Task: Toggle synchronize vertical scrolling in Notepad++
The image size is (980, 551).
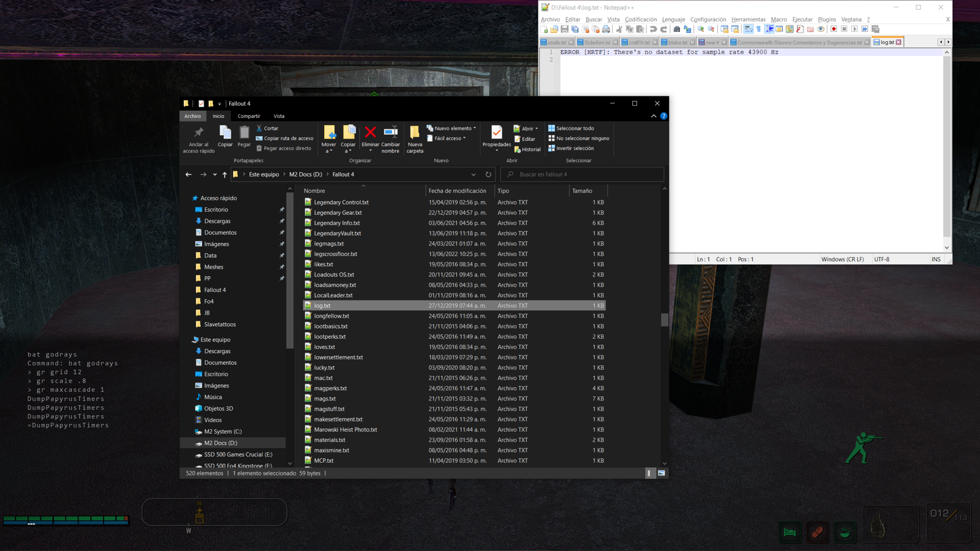Action: coord(725,29)
